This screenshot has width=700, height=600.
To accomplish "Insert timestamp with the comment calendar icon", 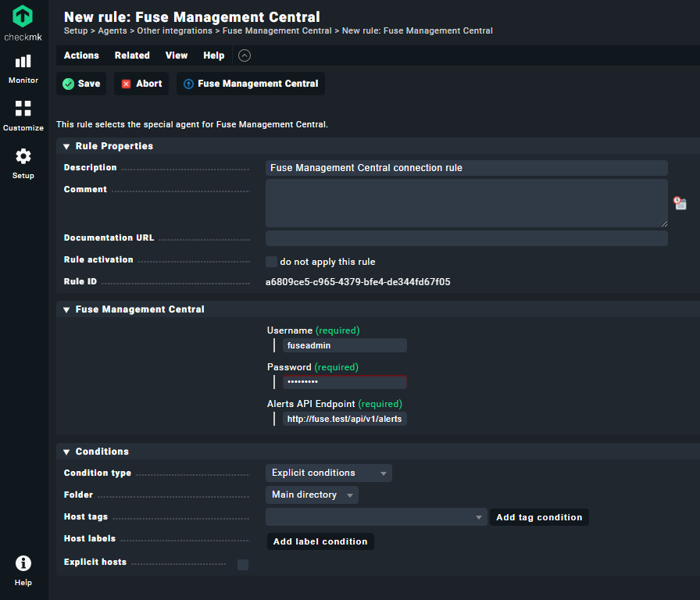I will tap(680, 203).
